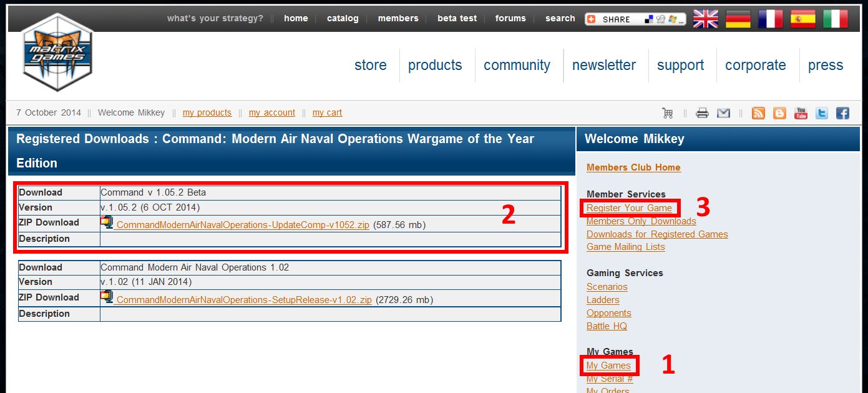Download CommandModernAirNavalOperations-SetupRelease-v1.02.zip
The image size is (868, 393).
click(244, 300)
